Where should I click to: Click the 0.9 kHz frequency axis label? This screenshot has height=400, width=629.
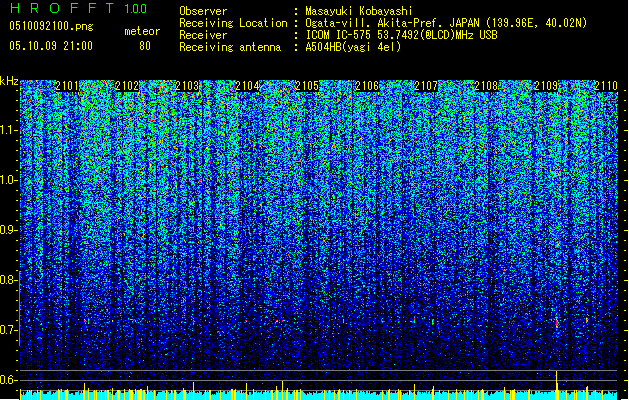click(8, 230)
